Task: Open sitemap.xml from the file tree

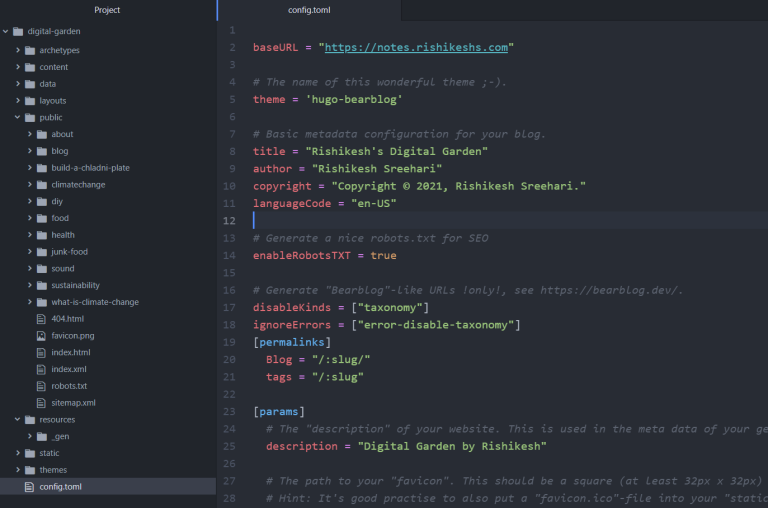Action: tap(73, 403)
